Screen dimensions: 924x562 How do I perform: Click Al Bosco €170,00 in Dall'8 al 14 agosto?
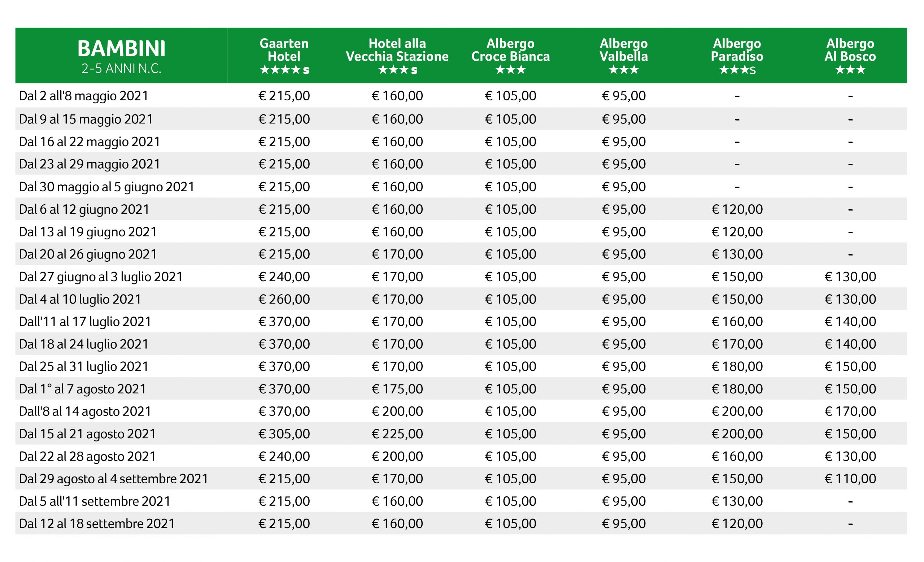850,411
